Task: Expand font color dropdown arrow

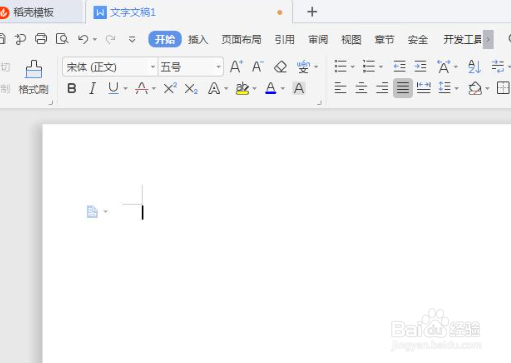Action: (283, 89)
